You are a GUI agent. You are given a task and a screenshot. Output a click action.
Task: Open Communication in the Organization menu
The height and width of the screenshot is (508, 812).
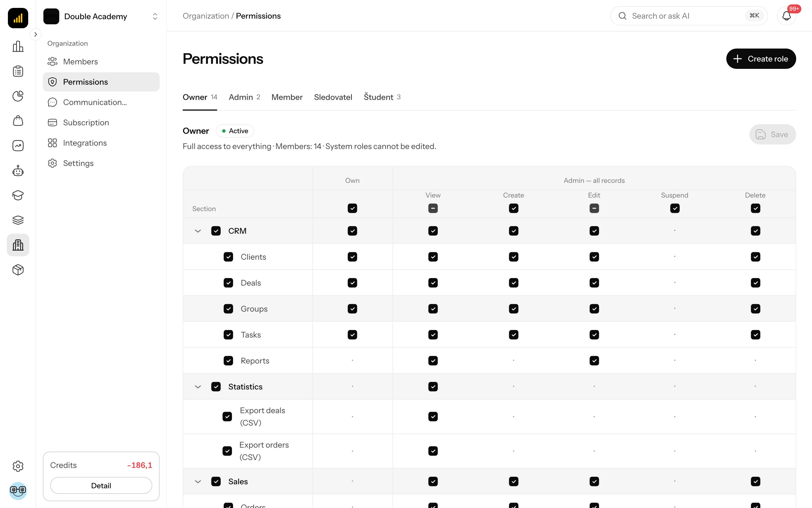coord(101,102)
